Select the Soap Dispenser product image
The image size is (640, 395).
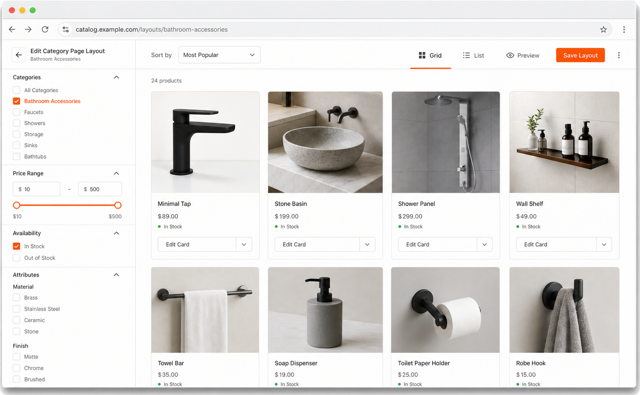pyautogui.click(x=325, y=310)
